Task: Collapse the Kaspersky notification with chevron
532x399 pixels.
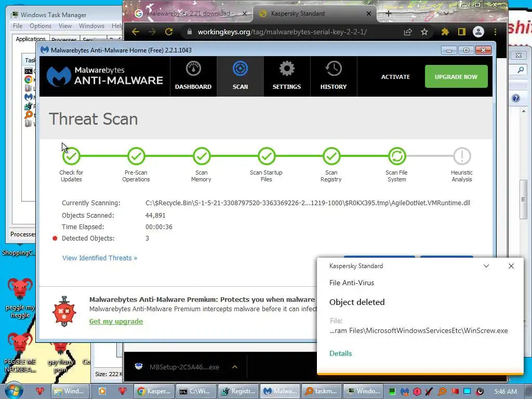Action: 486,266
